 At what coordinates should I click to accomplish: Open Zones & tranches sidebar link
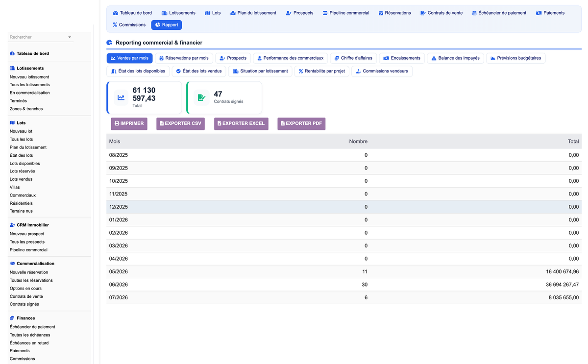click(26, 109)
